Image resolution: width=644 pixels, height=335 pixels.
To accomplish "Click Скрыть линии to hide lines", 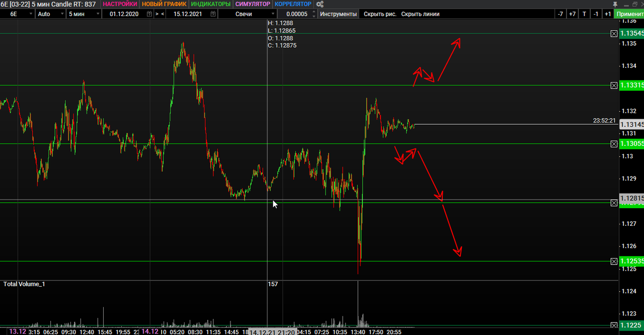I will 420,14.
